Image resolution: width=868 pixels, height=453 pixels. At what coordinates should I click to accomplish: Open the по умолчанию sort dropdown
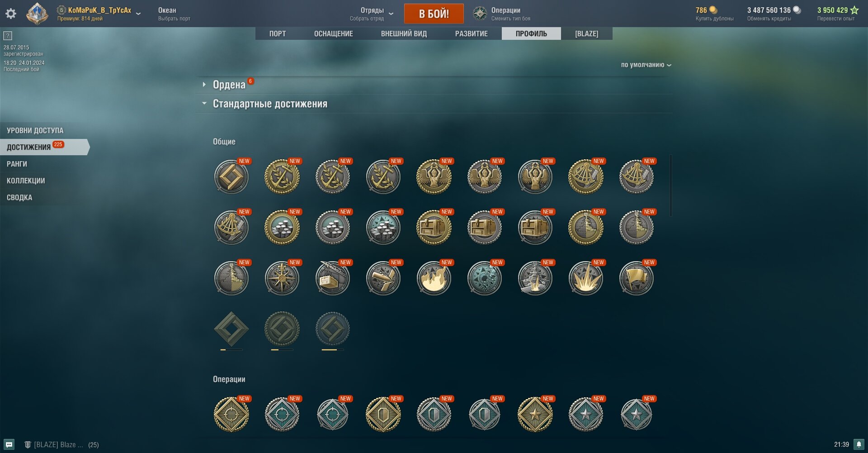pyautogui.click(x=646, y=65)
